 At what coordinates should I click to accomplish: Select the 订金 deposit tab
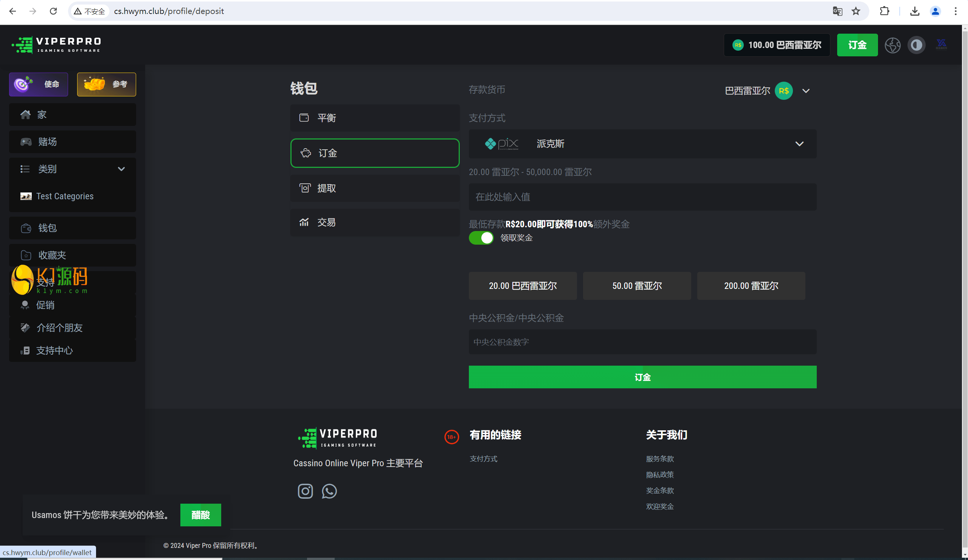pos(375,153)
